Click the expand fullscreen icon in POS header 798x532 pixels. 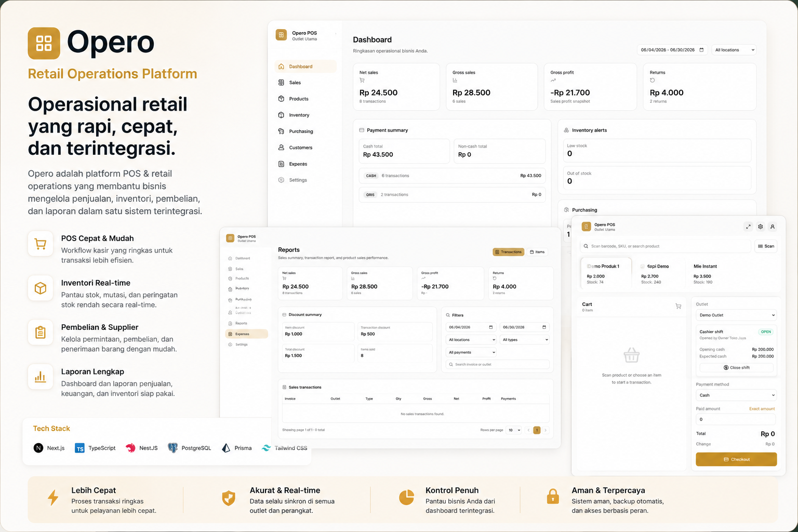point(748,227)
